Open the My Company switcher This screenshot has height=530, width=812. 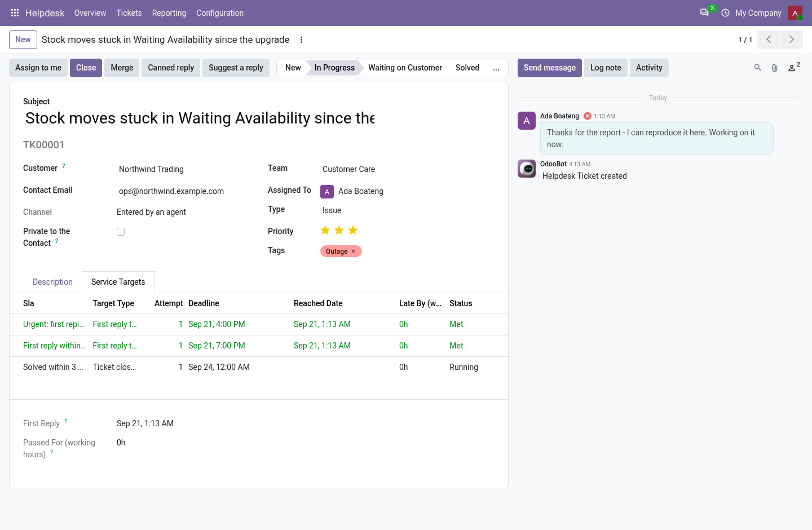pyautogui.click(x=758, y=13)
